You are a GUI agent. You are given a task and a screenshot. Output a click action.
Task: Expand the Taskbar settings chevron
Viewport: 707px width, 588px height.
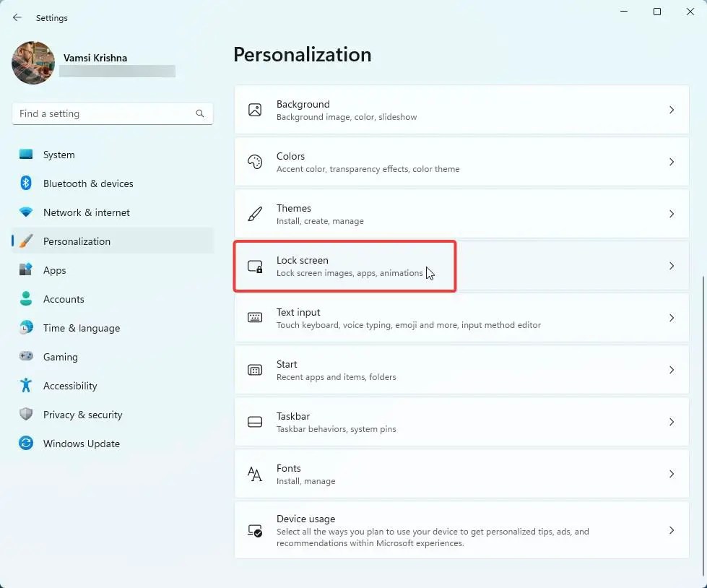671,422
